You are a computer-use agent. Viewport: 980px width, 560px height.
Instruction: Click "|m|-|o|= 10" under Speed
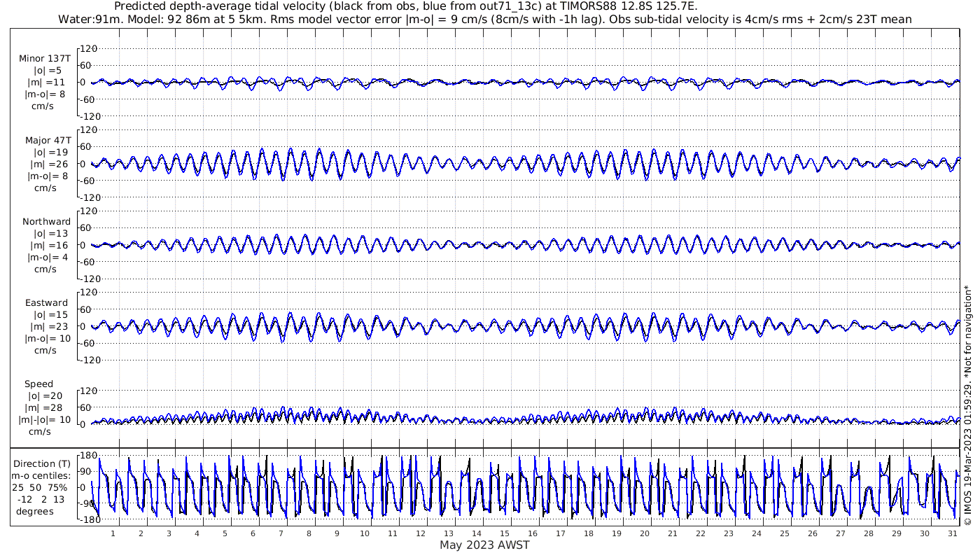pos(45,420)
